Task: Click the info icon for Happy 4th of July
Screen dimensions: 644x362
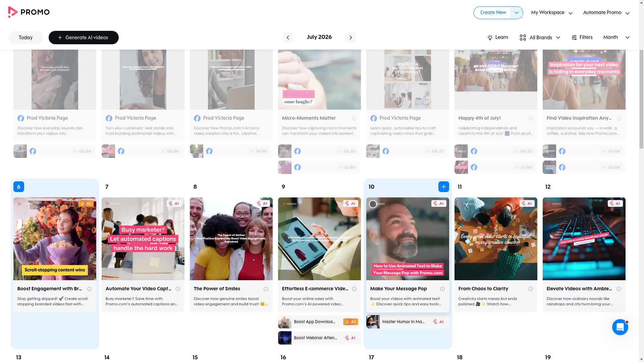Action: 530,118
